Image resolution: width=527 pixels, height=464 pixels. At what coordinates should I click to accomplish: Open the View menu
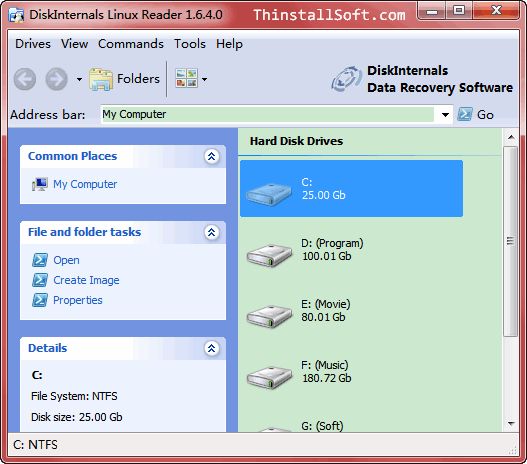tap(74, 44)
